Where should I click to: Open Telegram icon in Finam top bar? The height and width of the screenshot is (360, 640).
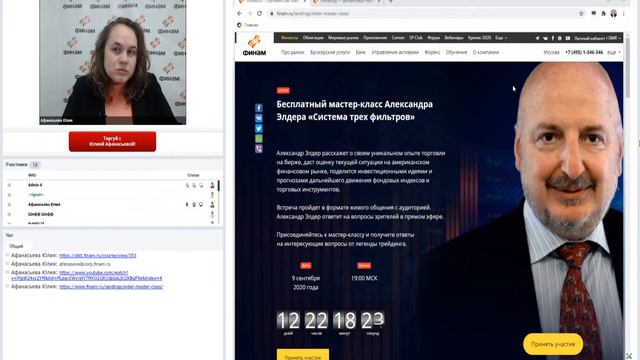coord(537,38)
